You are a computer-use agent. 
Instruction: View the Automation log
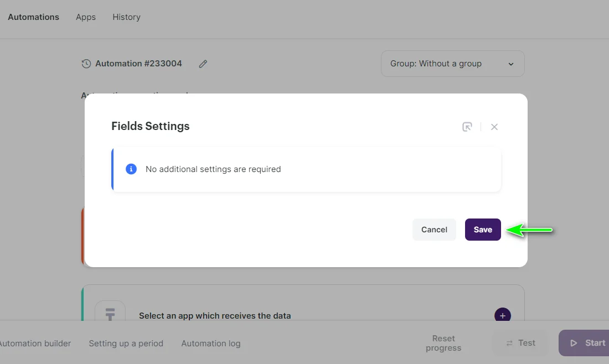pos(210,343)
